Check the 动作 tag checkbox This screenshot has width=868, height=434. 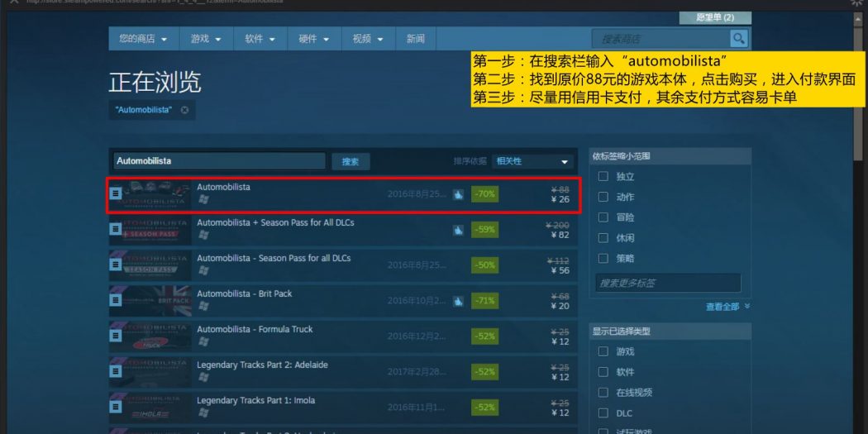point(603,197)
